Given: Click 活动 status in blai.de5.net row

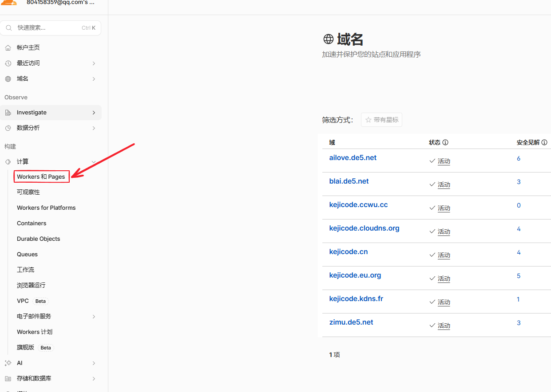Looking at the screenshot, I should pyautogui.click(x=444, y=184).
